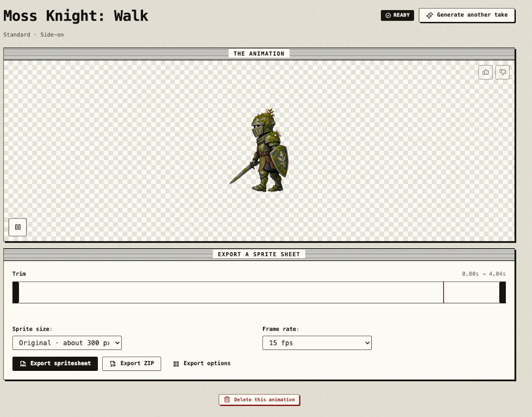Click the Standard · Side-on subtitle
The height and width of the screenshot is (417, 532).
pos(34,35)
